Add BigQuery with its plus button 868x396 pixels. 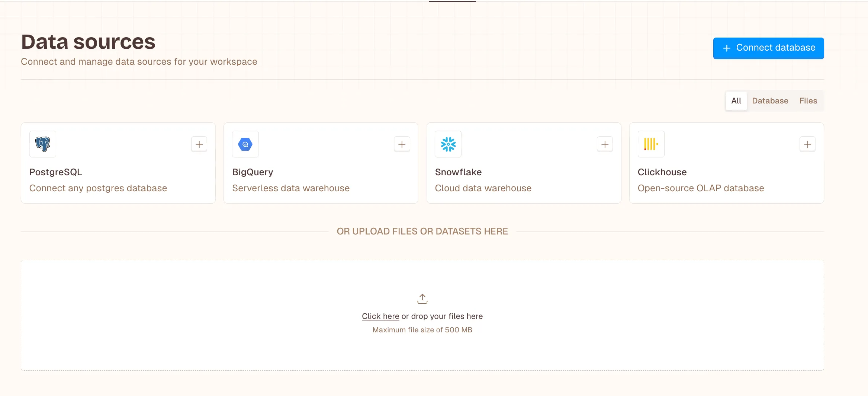click(402, 144)
